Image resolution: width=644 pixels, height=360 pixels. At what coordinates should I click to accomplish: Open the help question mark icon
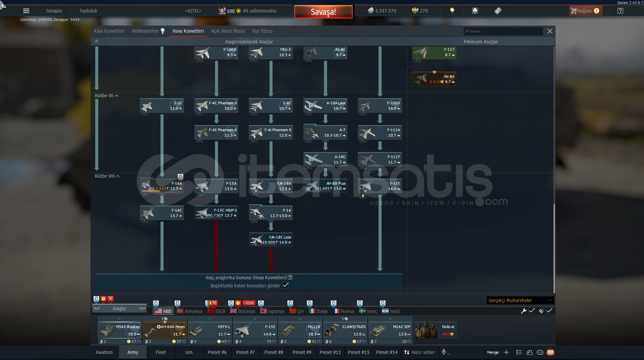(x=620, y=11)
